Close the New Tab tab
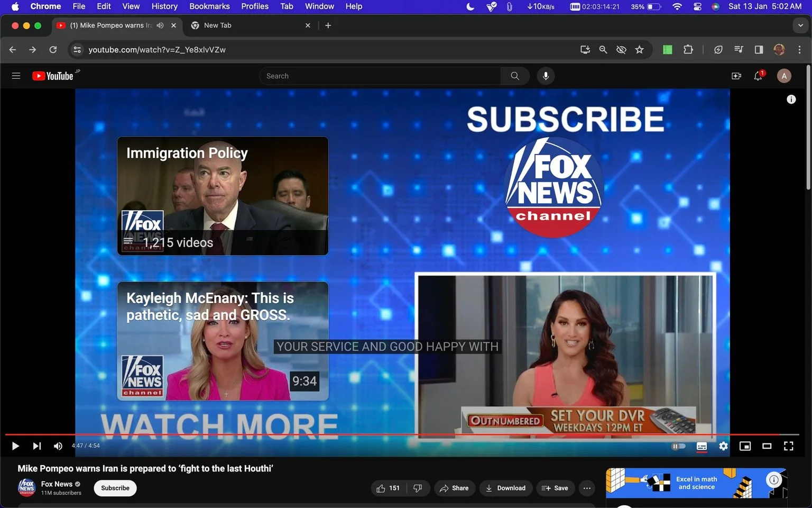The height and width of the screenshot is (508, 812). click(x=308, y=25)
